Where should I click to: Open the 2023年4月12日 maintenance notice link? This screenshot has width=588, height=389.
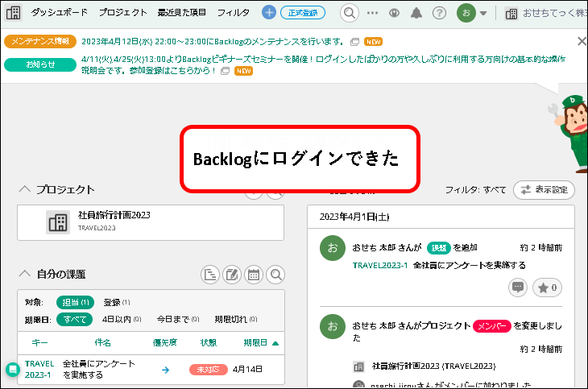(x=213, y=41)
